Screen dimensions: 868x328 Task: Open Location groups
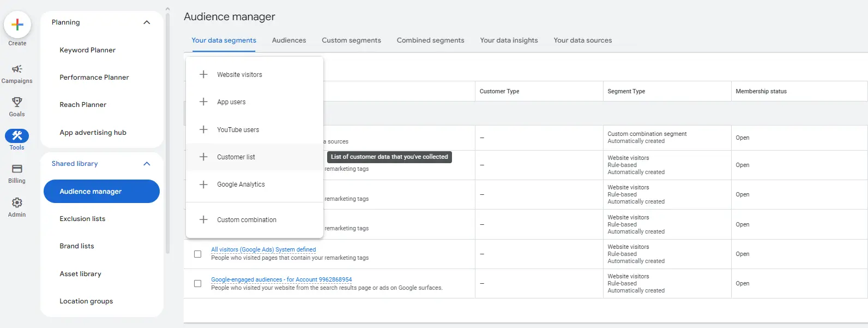tap(86, 301)
